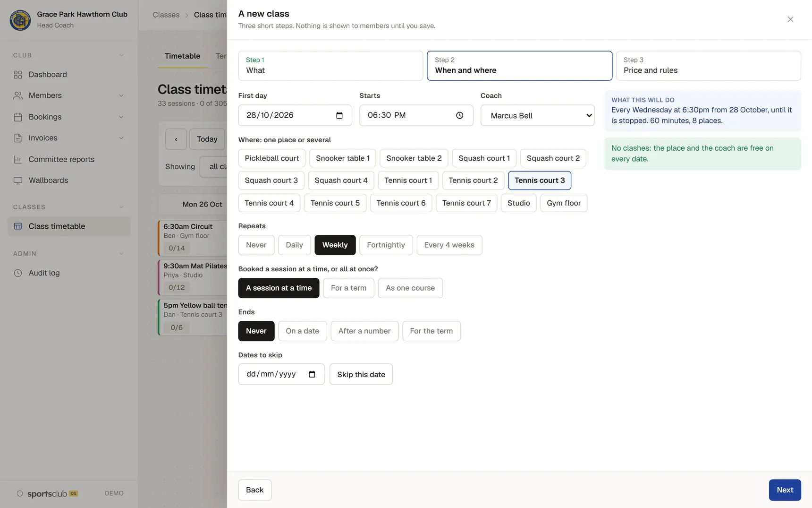Go to Step 3 Price and rules

708,66
